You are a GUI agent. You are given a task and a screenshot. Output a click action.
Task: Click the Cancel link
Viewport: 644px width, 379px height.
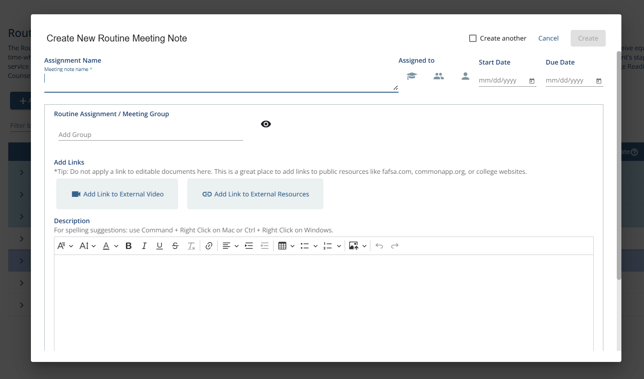coord(548,38)
